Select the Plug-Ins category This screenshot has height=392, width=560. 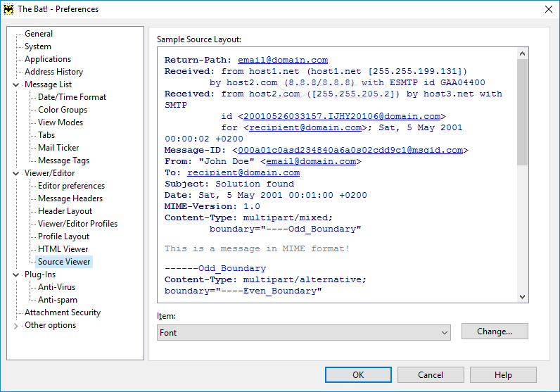[x=40, y=274]
